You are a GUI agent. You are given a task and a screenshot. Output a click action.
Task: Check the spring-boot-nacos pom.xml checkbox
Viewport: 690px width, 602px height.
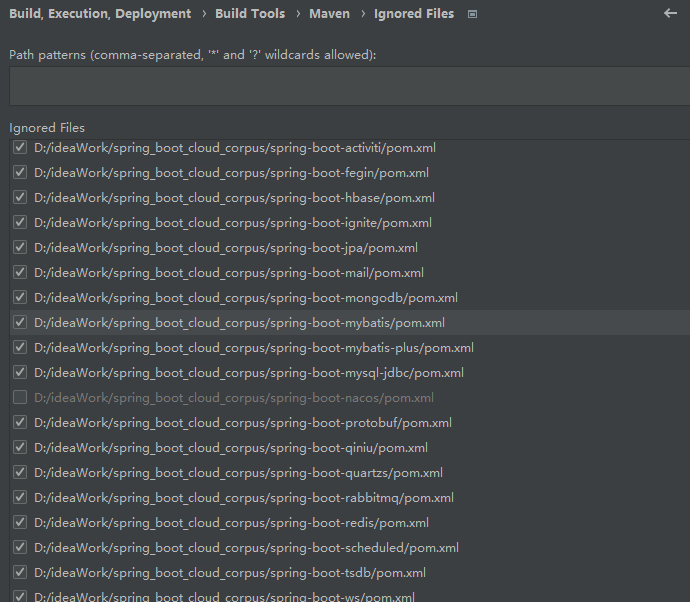click(x=20, y=397)
